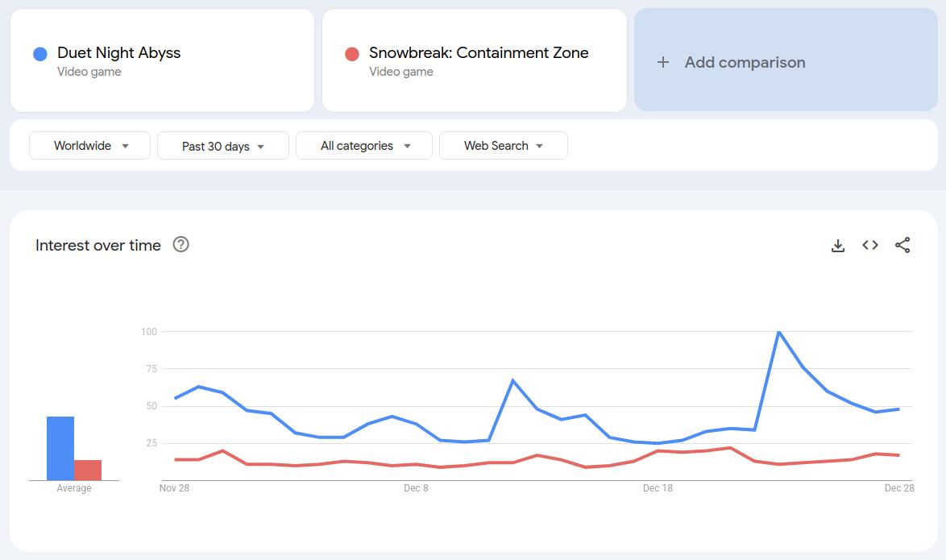Click the blue dot beside Duet Night Abyss
Screen dimensions: 946x560
click(x=40, y=54)
